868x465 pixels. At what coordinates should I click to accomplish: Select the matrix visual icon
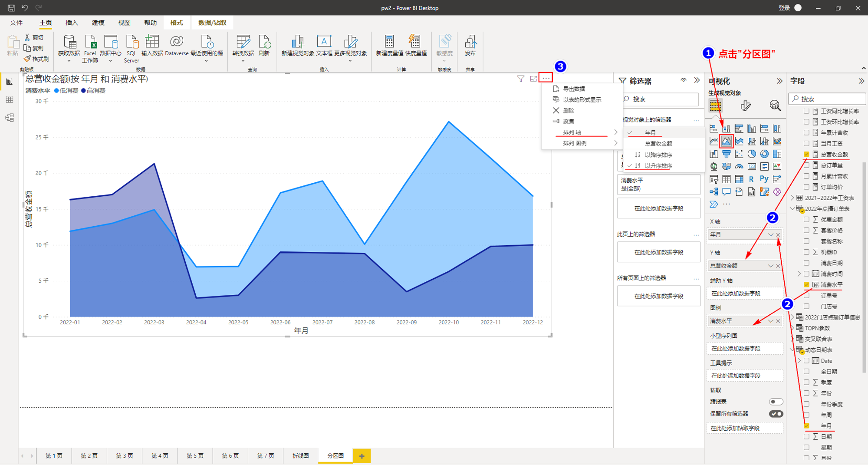click(739, 179)
